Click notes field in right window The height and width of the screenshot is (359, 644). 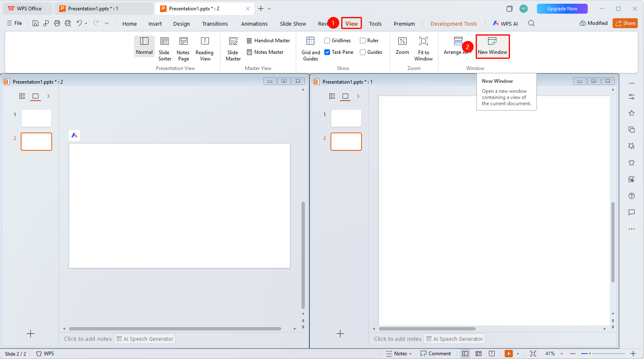coord(397,339)
